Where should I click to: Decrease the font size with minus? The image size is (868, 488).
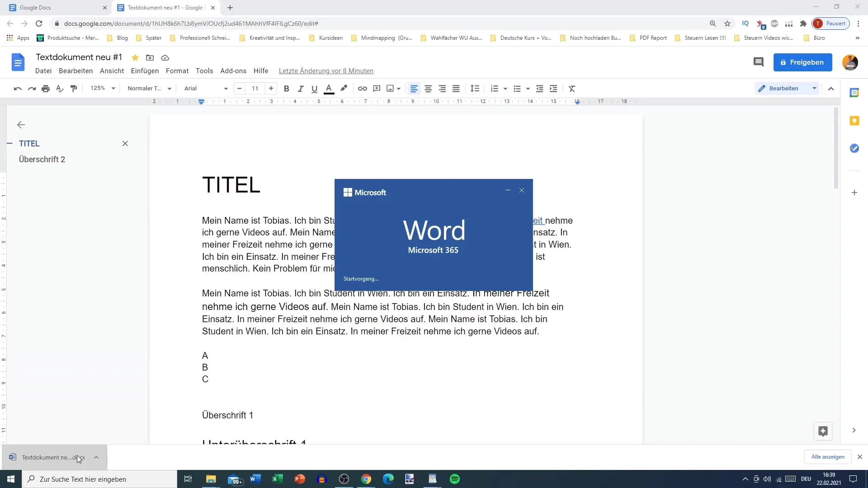coord(239,89)
